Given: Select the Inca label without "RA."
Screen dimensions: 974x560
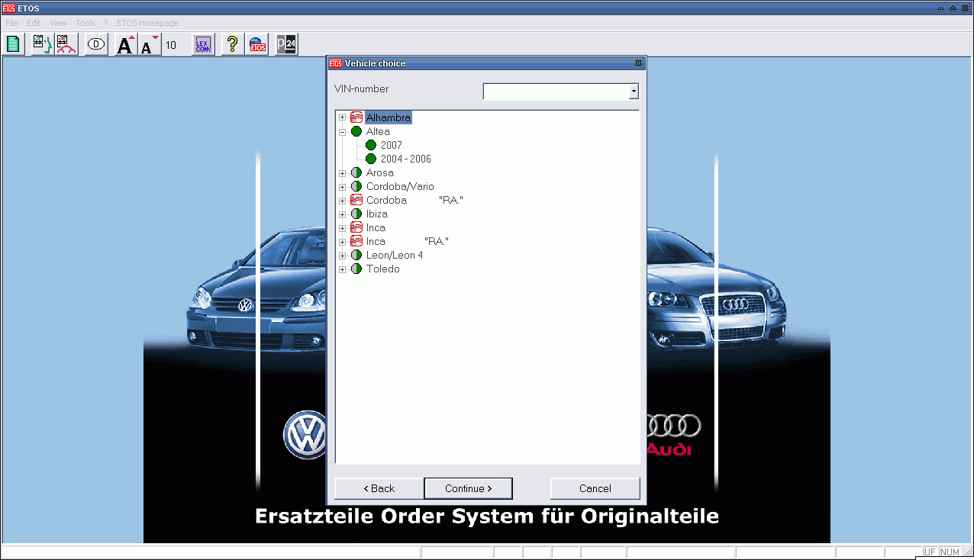Looking at the screenshot, I should tap(376, 227).
